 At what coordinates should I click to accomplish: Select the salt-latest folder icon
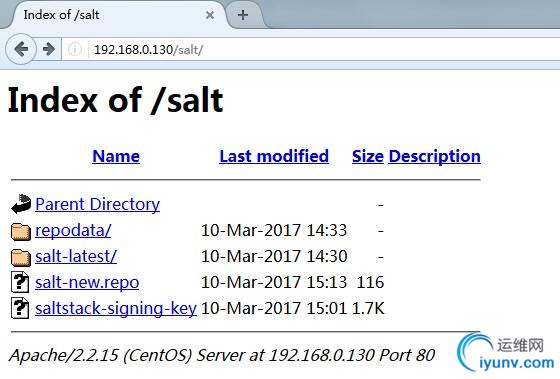(x=20, y=258)
